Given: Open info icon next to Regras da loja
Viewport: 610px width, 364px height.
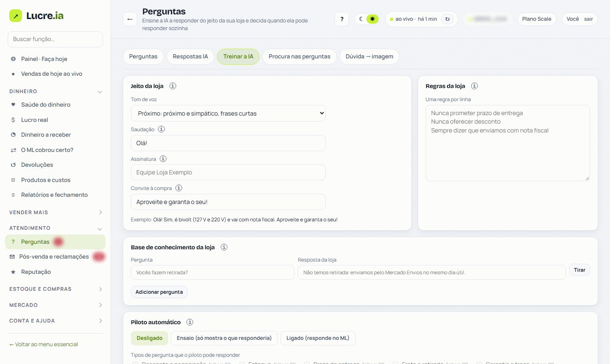Looking at the screenshot, I should pyautogui.click(x=474, y=86).
